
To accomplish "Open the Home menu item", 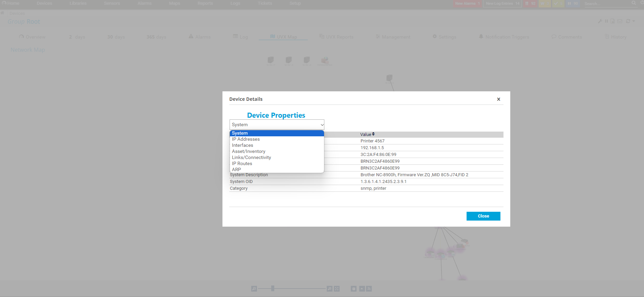I will 10,3.
